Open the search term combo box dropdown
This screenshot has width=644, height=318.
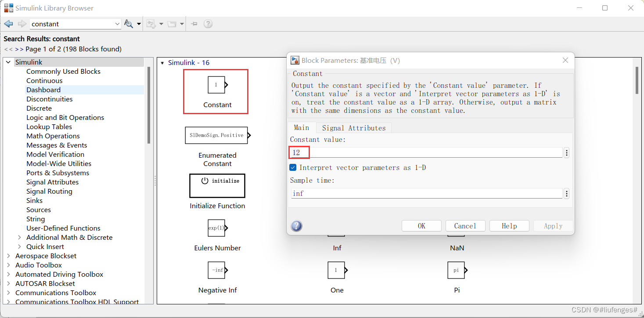click(x=117, y=24)
